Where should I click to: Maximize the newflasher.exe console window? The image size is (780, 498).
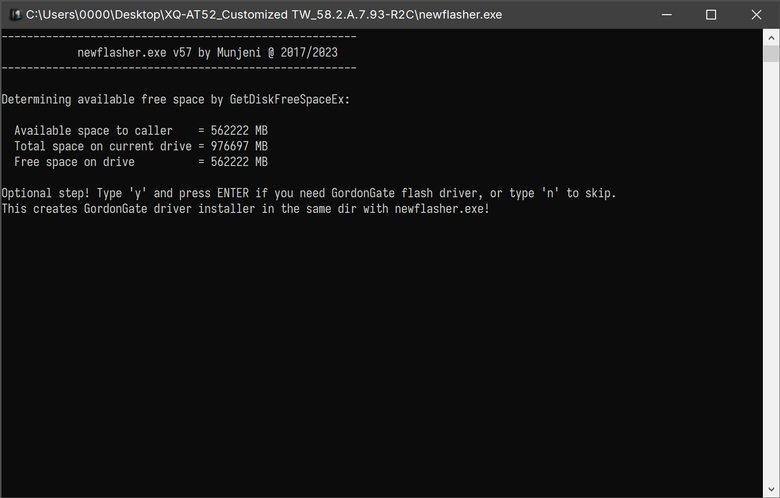tap(711, 14)
